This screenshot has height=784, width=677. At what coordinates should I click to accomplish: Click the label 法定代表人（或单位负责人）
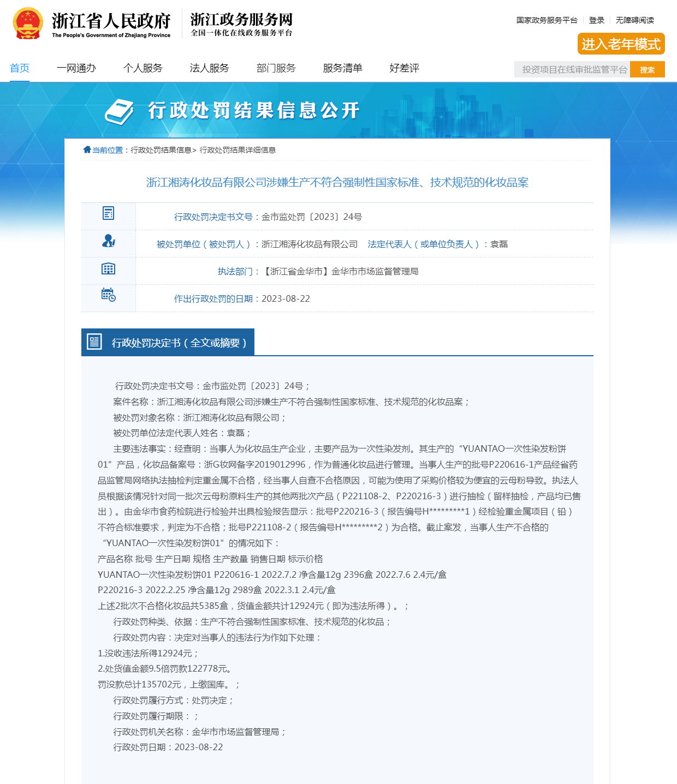tap(424, 244)
